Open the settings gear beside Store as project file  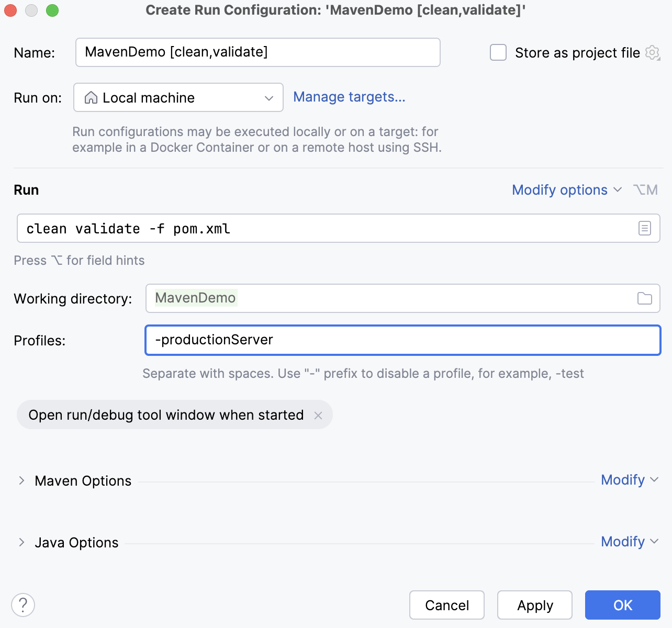(x=652, y=53)
